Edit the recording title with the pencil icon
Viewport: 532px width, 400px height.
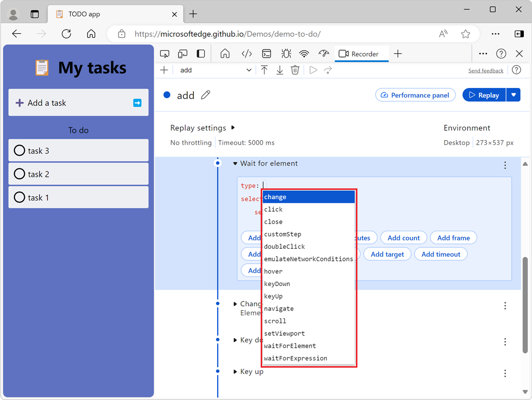(206, 95)
